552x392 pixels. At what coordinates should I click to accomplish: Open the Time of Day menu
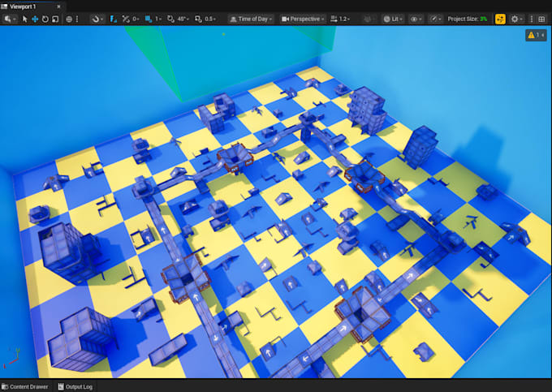point(252,19)
